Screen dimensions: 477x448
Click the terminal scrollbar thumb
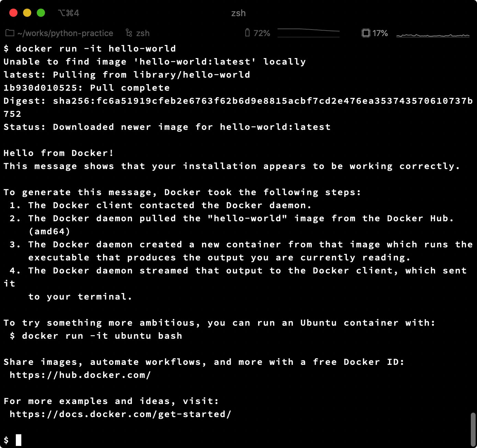tap(473, 429)
